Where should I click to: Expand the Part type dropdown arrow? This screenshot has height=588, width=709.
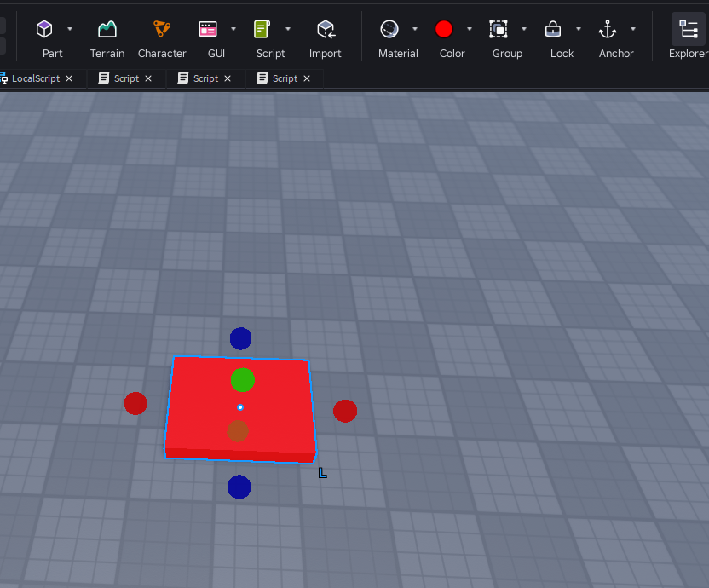click(x=70, y=29)
